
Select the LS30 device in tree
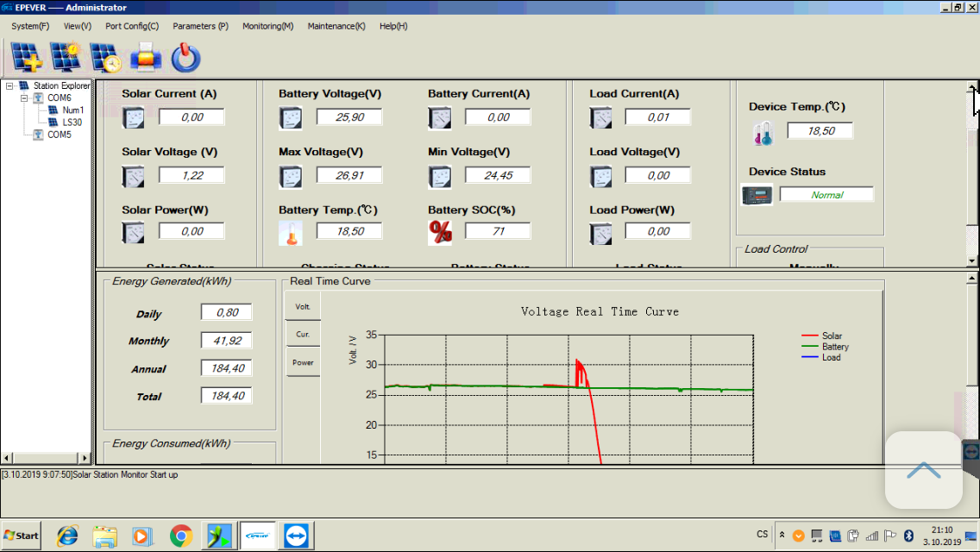point(71,122)
